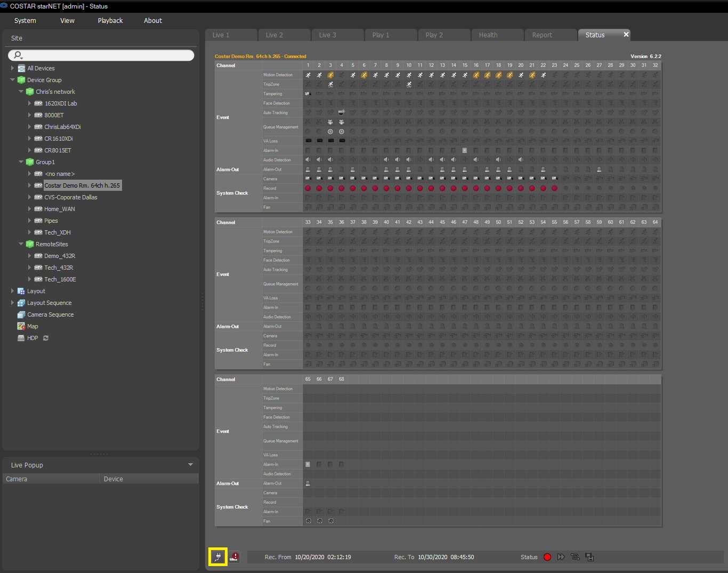The image size is (728, 573).
Task: Click the green cube icon of Chris's network
Action: (30, 92)
